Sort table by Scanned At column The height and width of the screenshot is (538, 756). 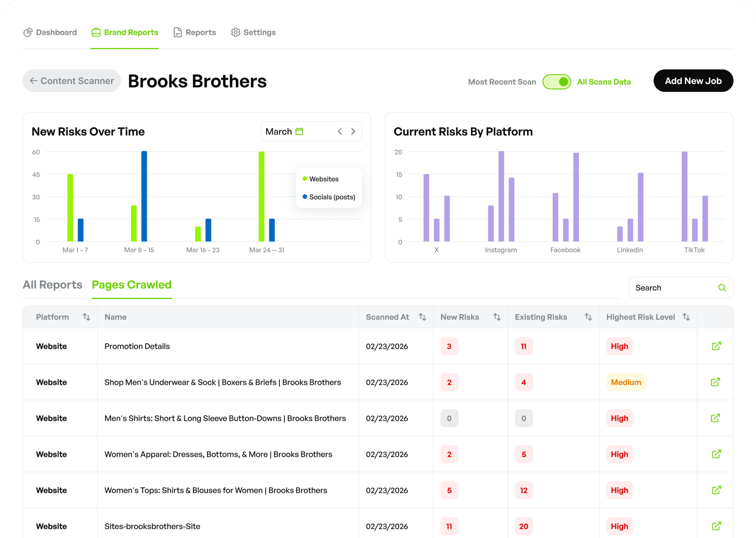pyautogui.click(x=422, y=317)
